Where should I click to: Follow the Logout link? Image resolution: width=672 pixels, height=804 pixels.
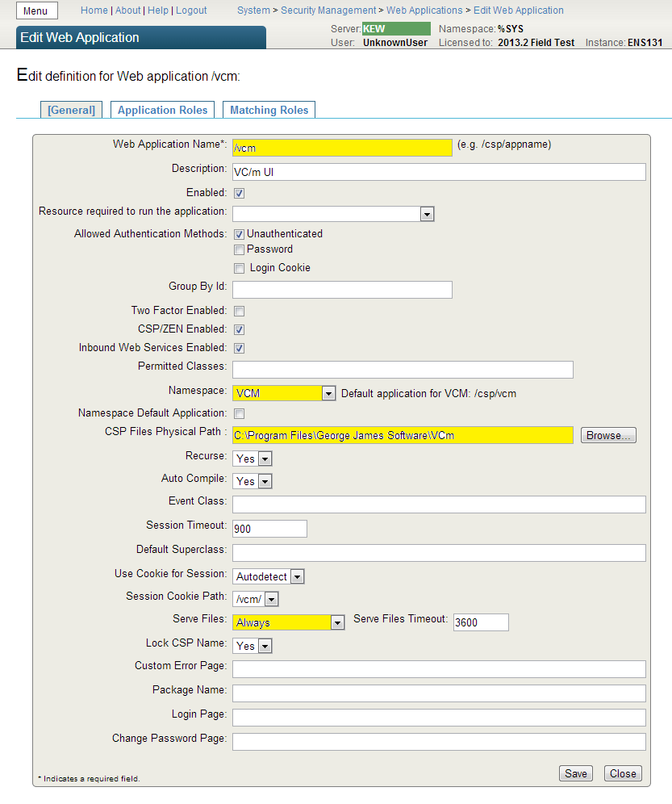click(x=191, y=10)
